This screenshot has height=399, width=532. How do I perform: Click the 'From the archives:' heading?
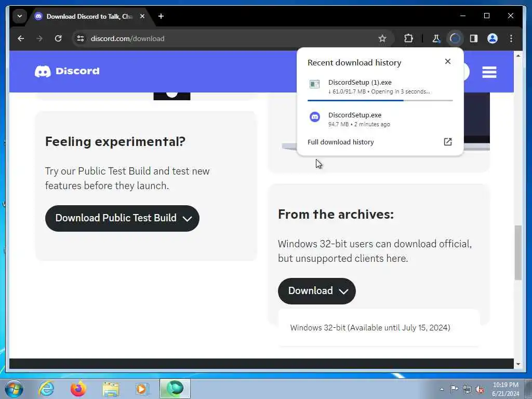click(336, 215)
